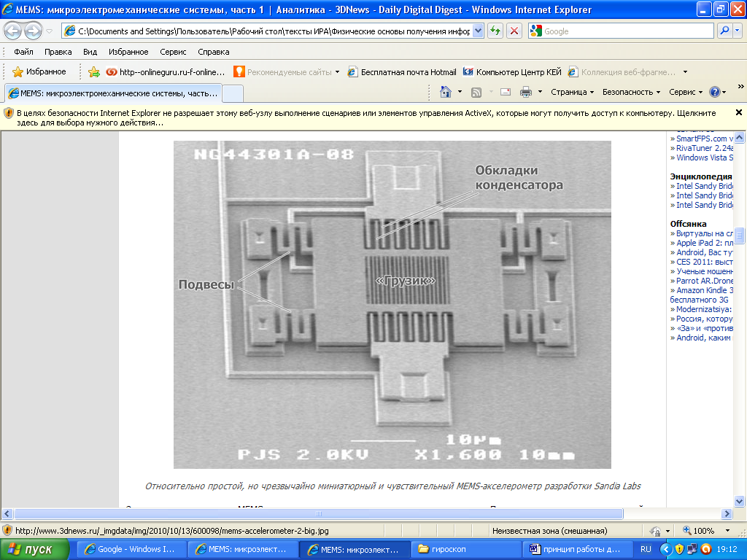Open Страница command bar menu
747x560 pixels.
point(572,92)
